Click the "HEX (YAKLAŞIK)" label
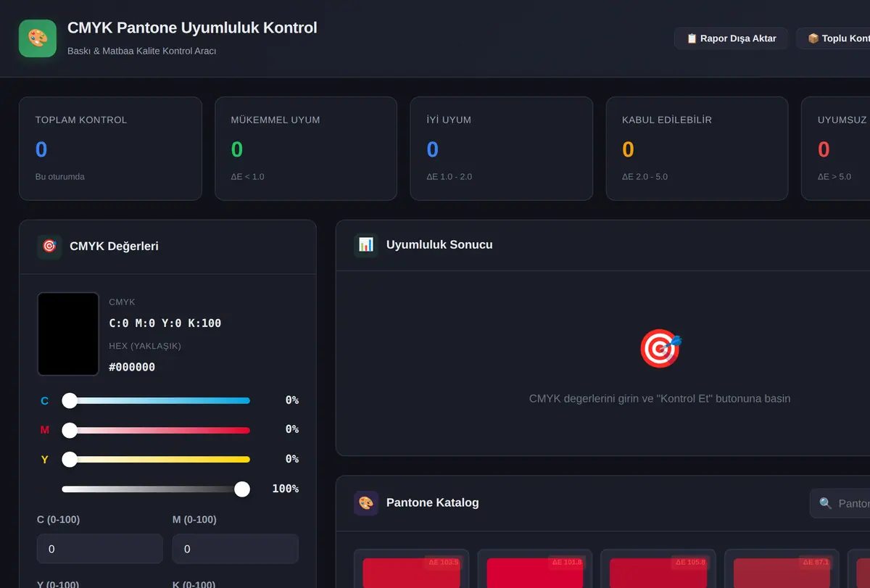870x588 pixels. coord(145,346)
